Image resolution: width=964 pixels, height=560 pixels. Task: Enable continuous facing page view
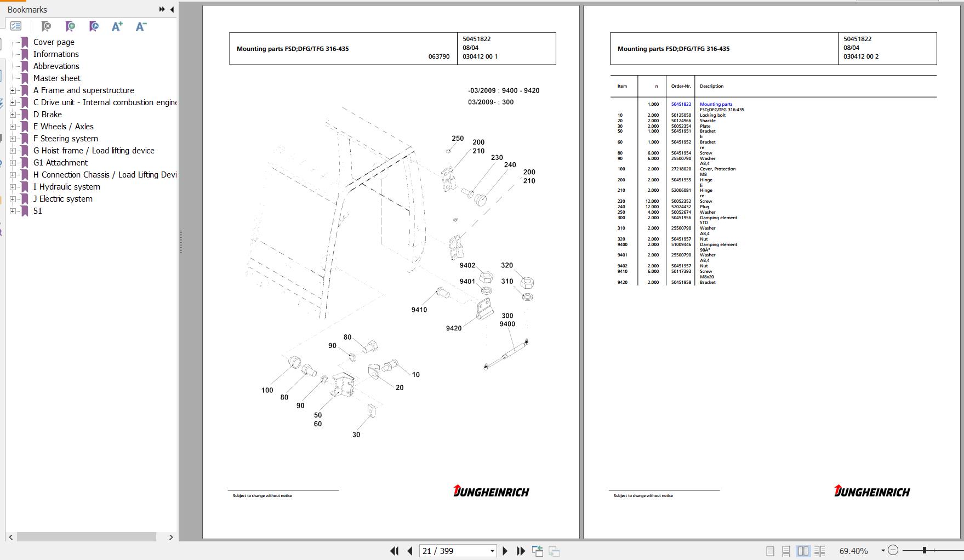point(820,551)
